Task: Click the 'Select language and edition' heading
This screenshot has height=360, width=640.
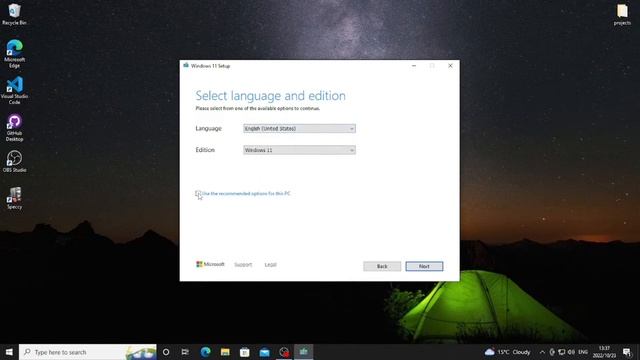Action: tap(271, 96)
